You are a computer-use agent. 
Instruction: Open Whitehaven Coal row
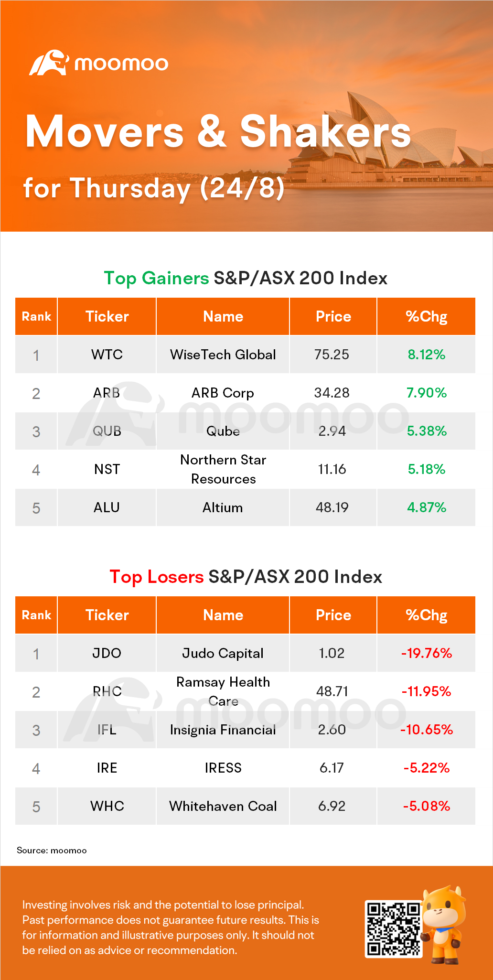pyautogui.click(x=245, y=806)
